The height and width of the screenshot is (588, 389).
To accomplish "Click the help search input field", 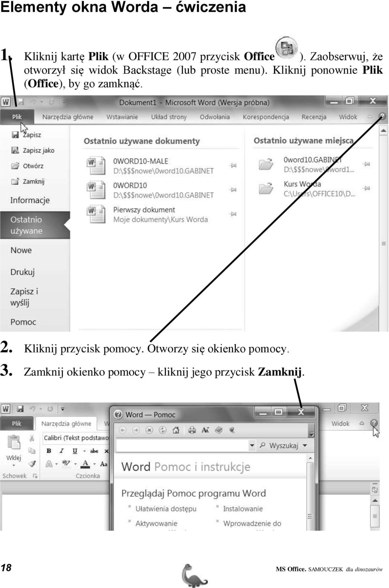I will (x=182, y=445).
